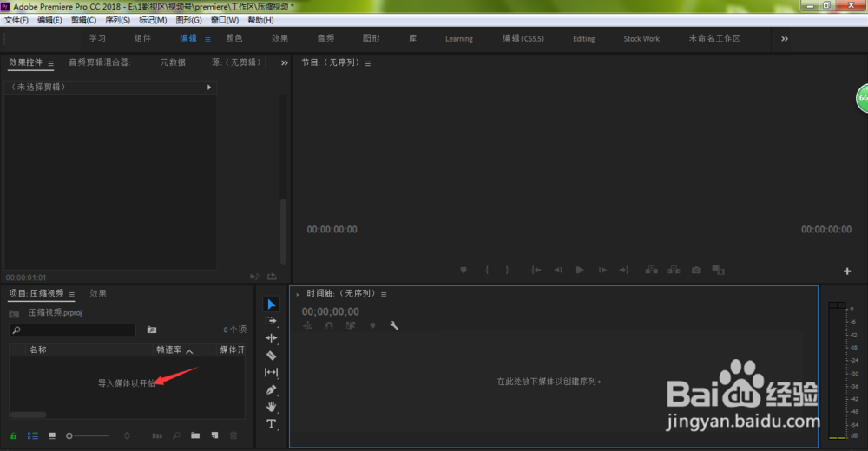The height and width of the screenshot is (451, 868).
Task: Create a New Bin folder
Action: click(x=195, y=435)
